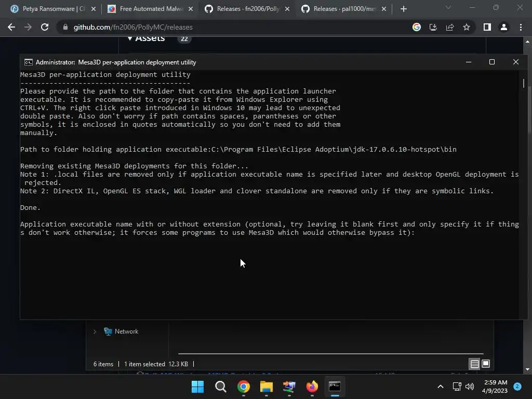532x399 pixels.
Task: Select Network in File Explorer sidebar
Action: click(121, 331)
